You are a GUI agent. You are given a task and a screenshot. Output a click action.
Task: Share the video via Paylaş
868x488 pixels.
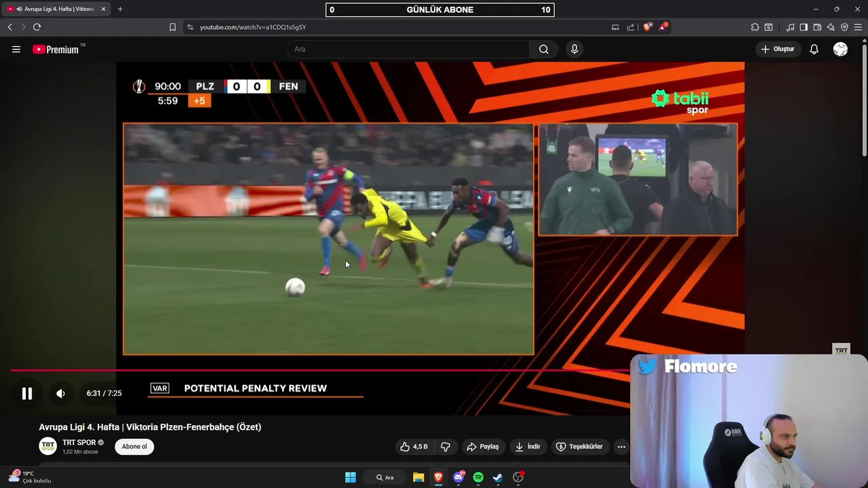click(x=483, y=447)
